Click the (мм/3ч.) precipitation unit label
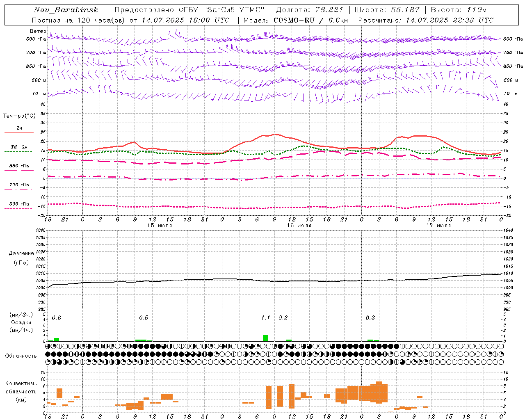The image size is (525, 420). tap(21, 315)
